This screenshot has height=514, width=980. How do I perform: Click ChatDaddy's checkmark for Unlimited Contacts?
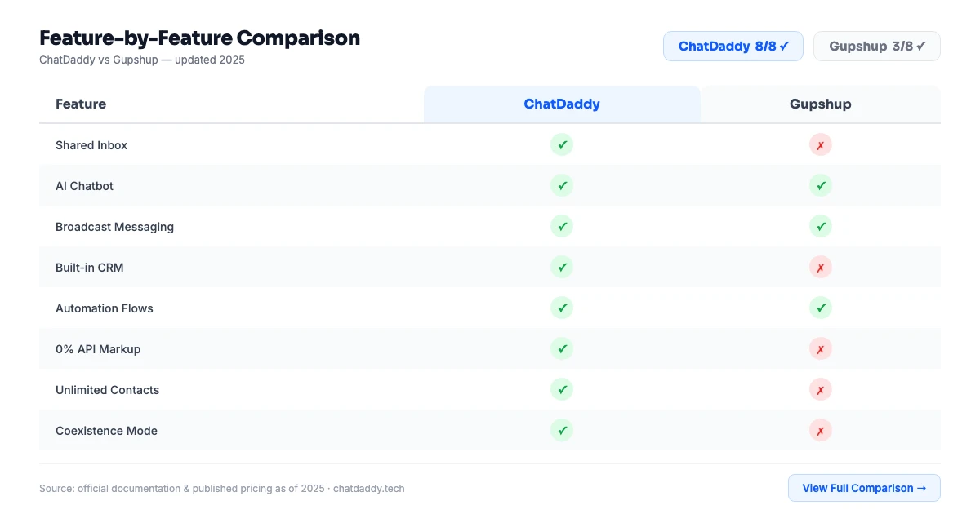[x=561, y=389]
